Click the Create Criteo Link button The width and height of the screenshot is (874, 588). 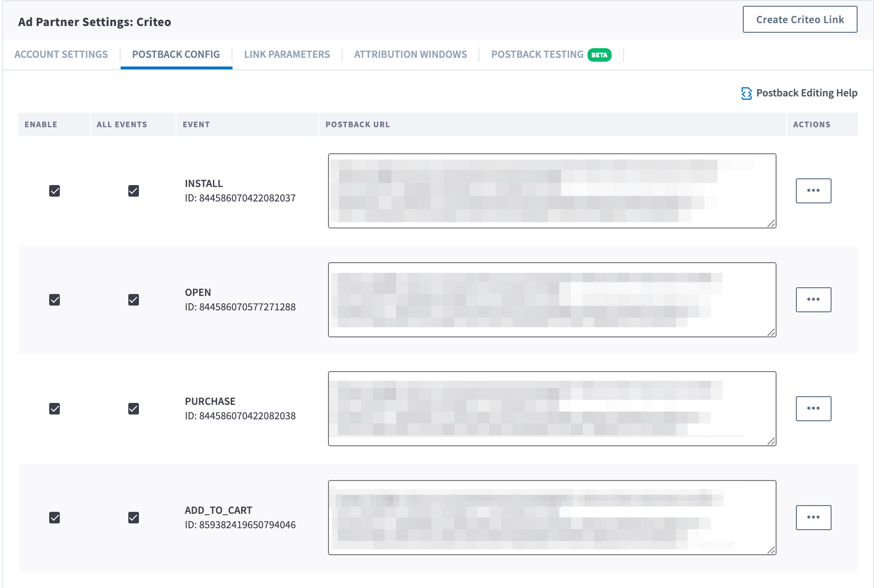pos(800,19)
